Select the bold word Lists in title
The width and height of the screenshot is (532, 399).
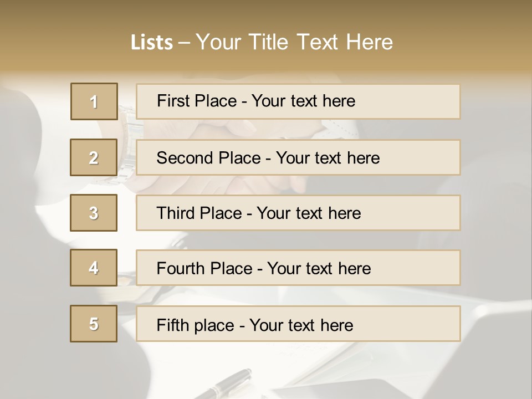pyautogui.click(x=151, y=43)
